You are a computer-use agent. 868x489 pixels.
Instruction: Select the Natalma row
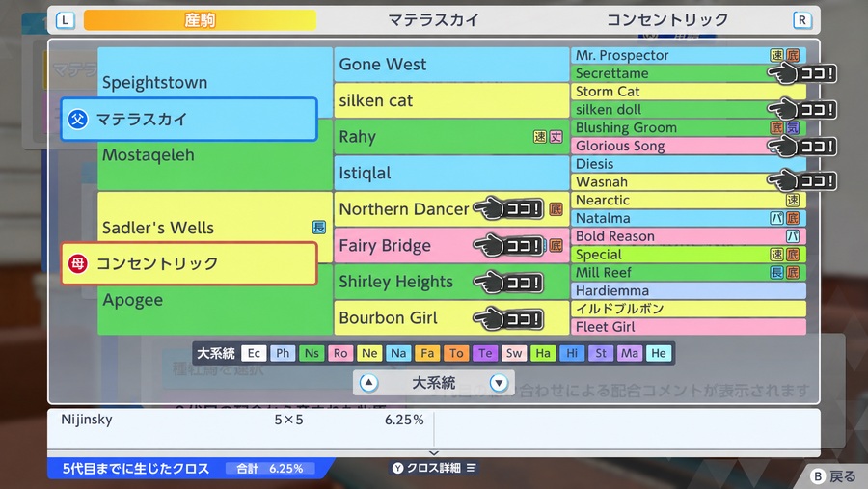pyautogui.click(x=688, y=218)
